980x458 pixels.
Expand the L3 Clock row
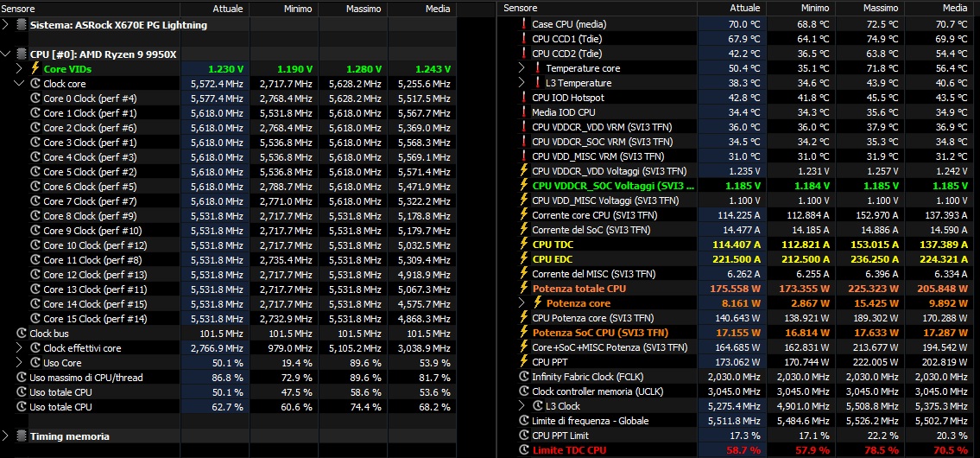click(x=522, y=406)
